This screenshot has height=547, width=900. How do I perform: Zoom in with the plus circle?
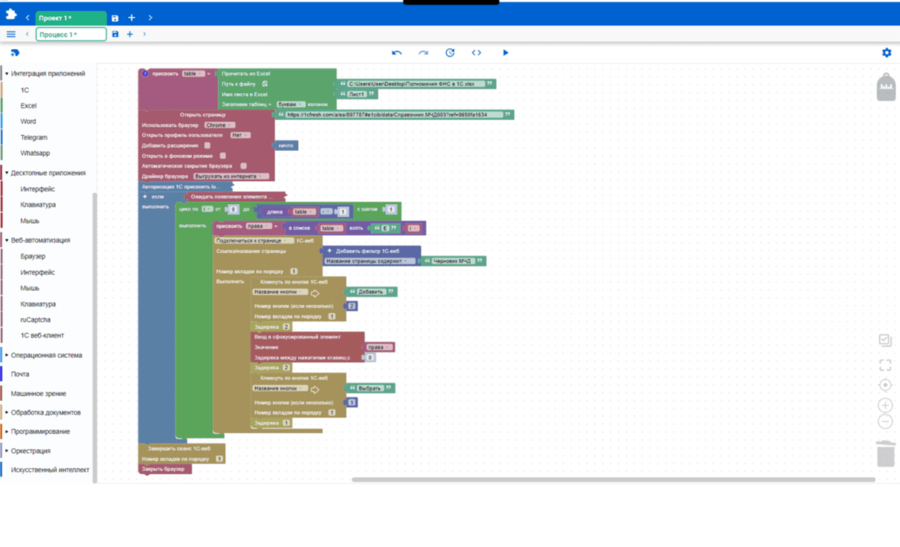[885, 405]
